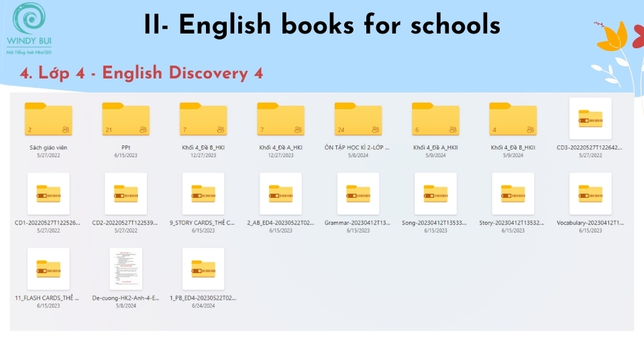Viewport: 644px width, 362px height.
Task: Select the 2_AB_ED4 zip archive
Action: [x=280, y=194]
